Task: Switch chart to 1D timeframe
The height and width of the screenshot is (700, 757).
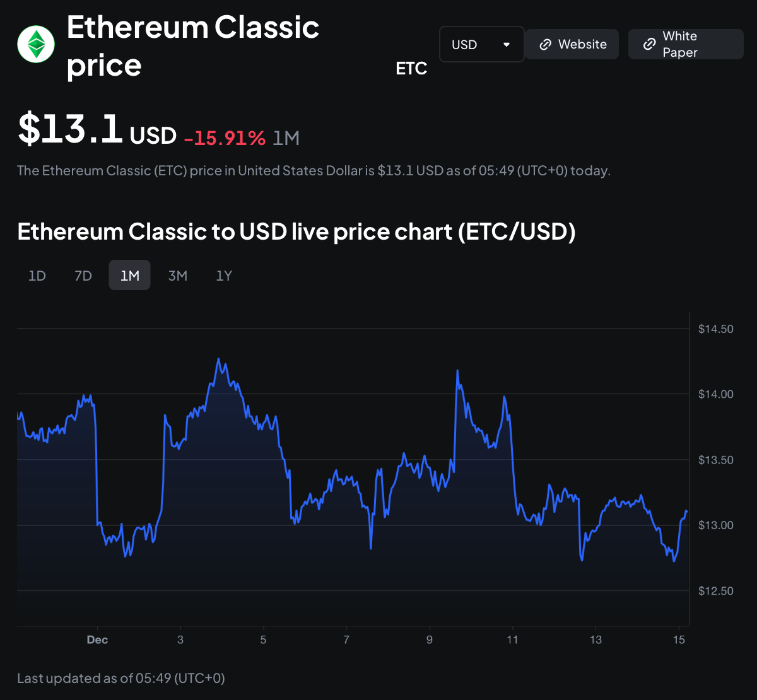Action: (x=37, y=276)
